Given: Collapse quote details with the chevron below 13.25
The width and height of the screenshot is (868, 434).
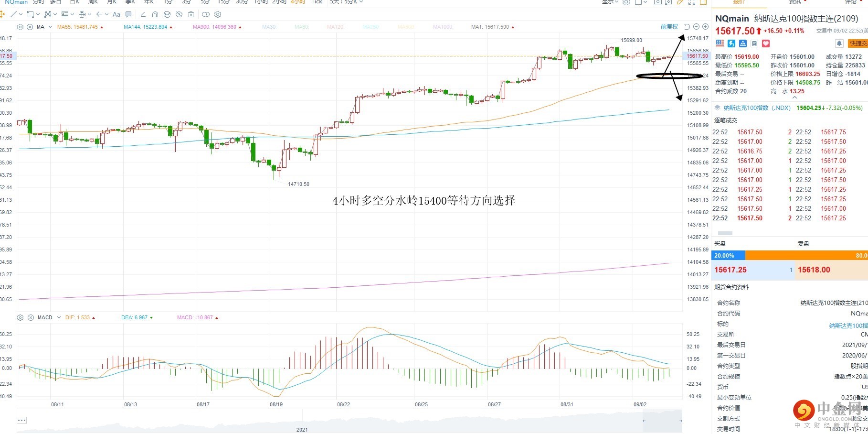Looking at the screenshot, I should 794,98.
